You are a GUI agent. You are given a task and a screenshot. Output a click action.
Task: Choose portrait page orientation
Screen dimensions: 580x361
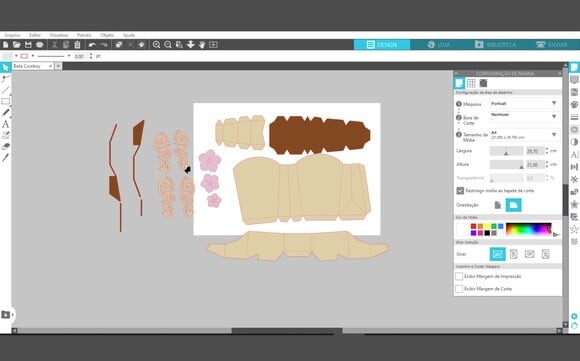498,205
